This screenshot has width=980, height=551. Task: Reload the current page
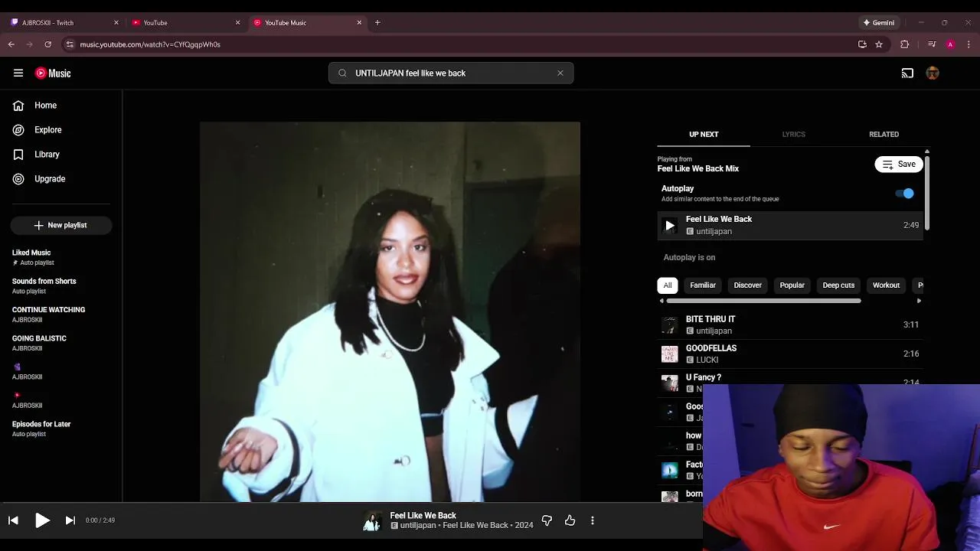tap(47, 44)
